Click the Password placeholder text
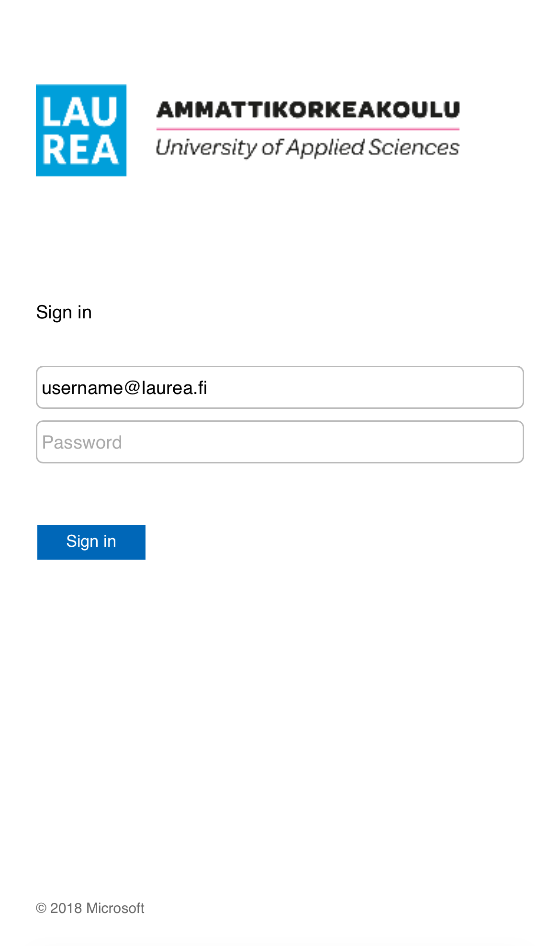 (82, 442)
